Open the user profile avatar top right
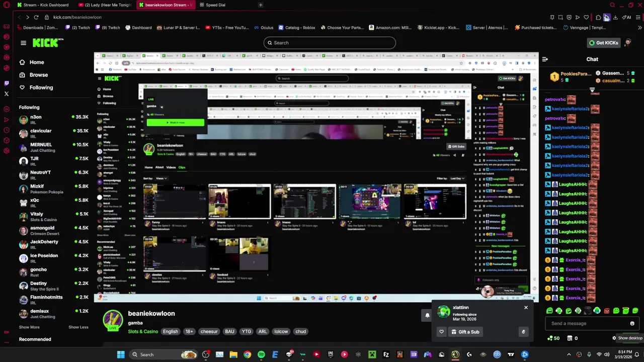Image resolution: width=644 pixels, height=362 pixels. pyautogui.click(x=628, y=43)
